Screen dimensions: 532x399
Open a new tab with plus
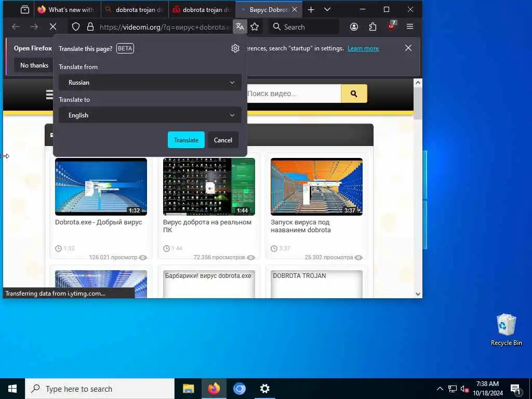[311, 10]
